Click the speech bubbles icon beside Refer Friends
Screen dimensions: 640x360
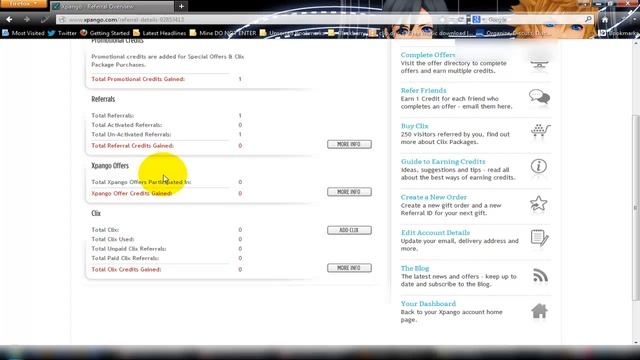pyautogui.click(x=539, y=97)
